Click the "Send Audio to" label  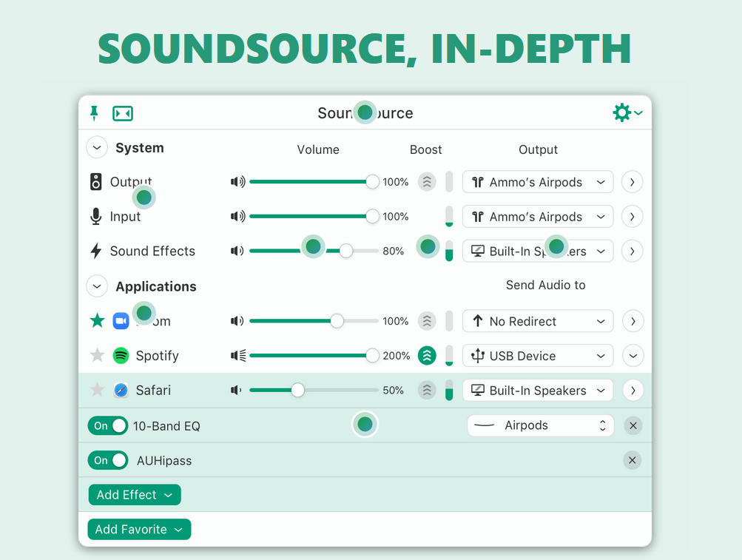tap(546, 285)
